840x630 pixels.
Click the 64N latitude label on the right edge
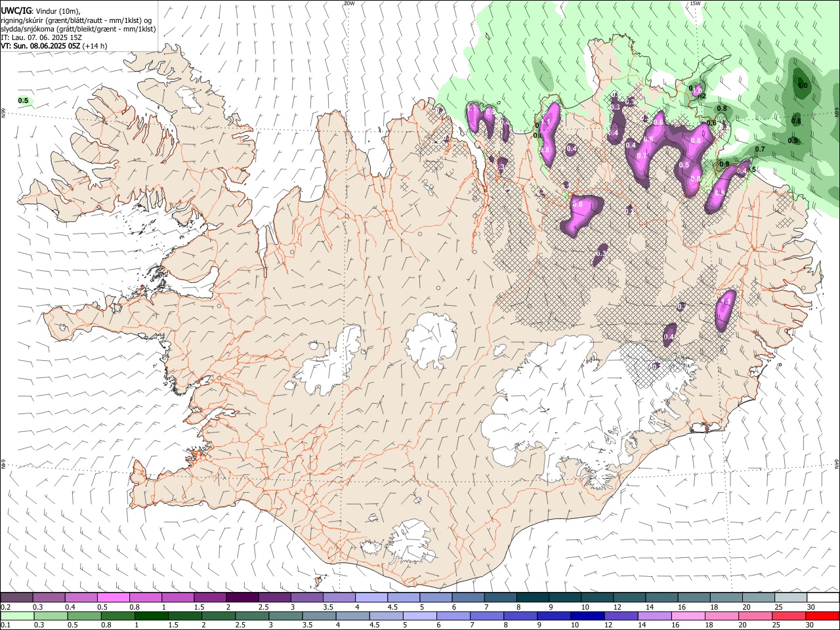click(837, 463)
